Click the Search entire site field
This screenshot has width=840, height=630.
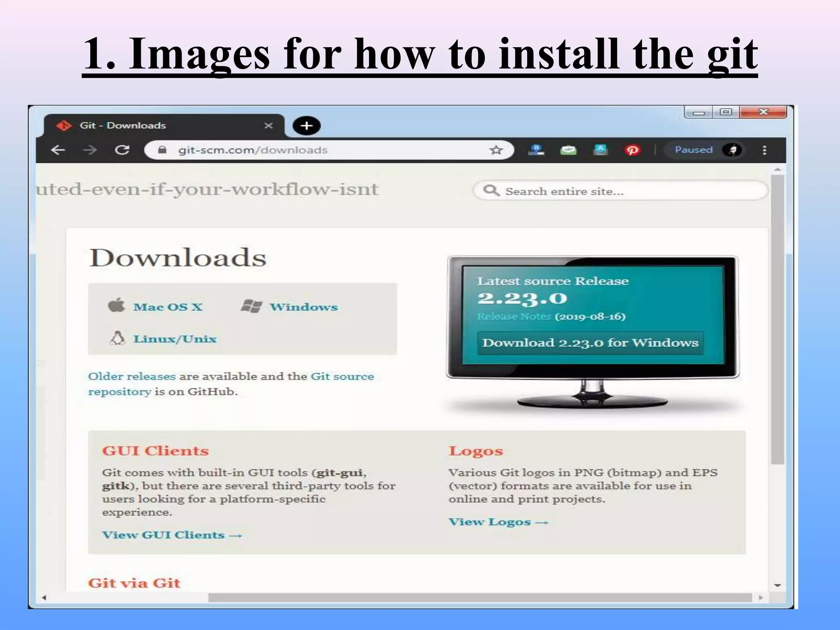point(620,191)
